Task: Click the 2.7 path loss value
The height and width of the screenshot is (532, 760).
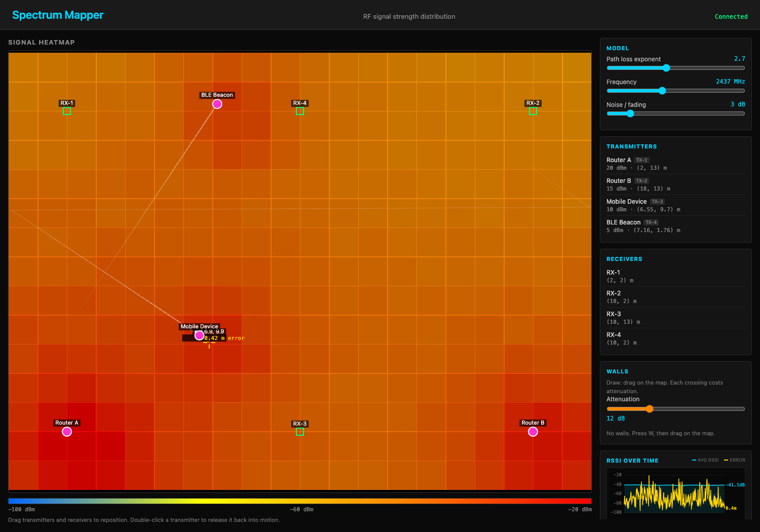Action: click(740, 59)
